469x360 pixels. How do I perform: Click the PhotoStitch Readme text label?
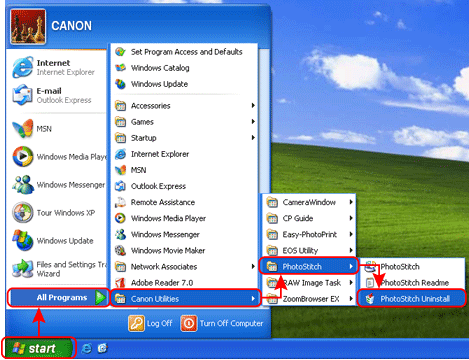pos(415,283)
